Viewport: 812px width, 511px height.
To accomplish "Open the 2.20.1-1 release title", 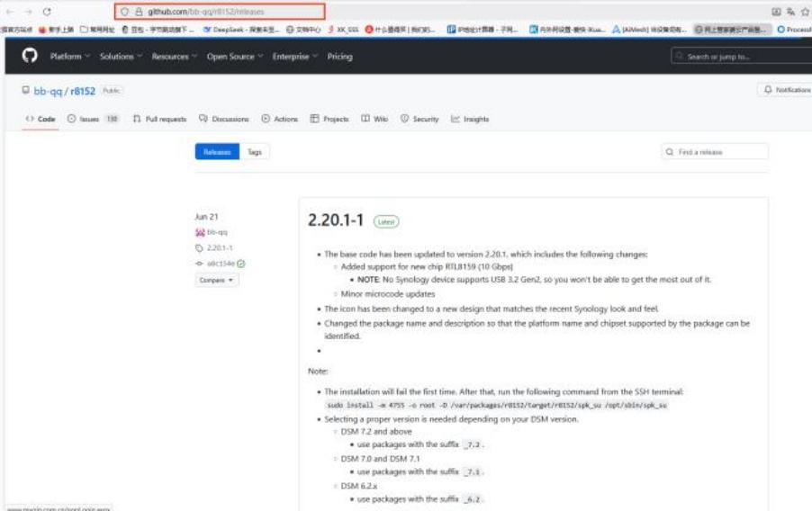I will (x=336, y=220).
